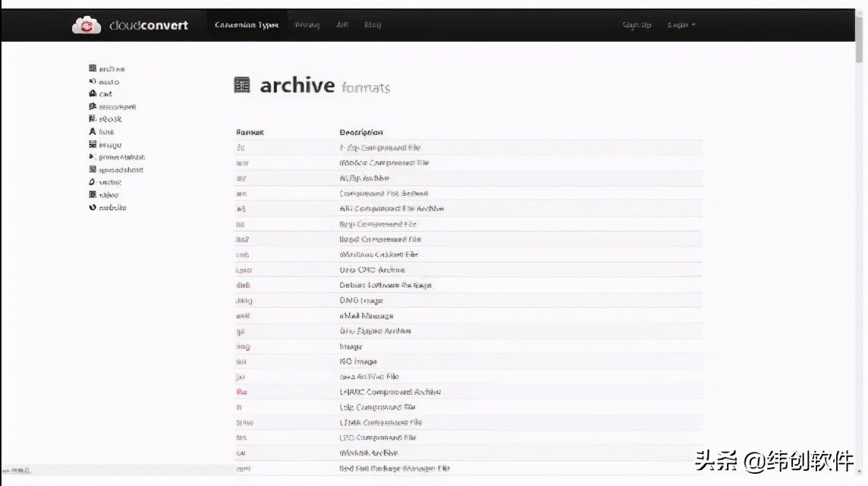868x486 pixels.
Task: Open the img format link
Action: [243, 347]
